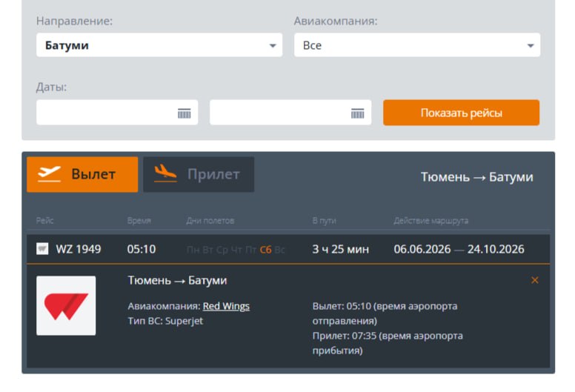Switch to the Прилет tab
This screenshot has height=392, width=575.
(x=199, y=175)
